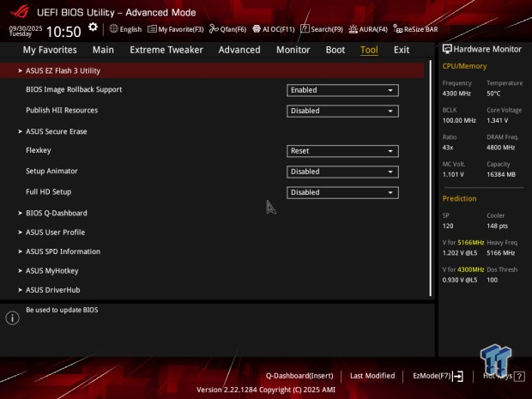Click Setup Animator label
Viewport: 532px width, 399px height.
pos(51,171)
